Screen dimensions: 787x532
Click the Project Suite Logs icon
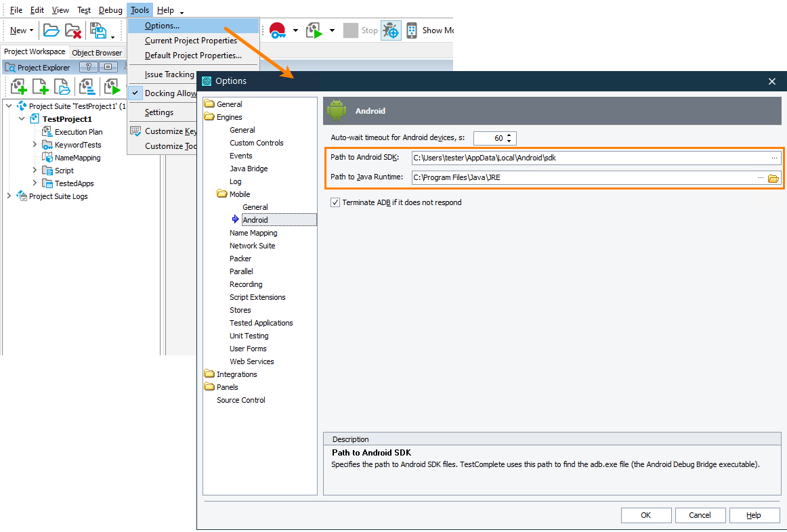[x=22, y=196]
